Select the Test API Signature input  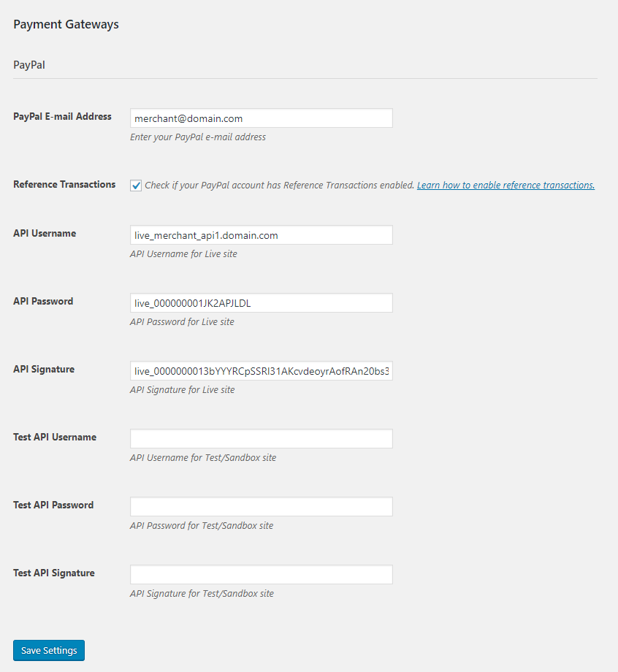[261, 575]
